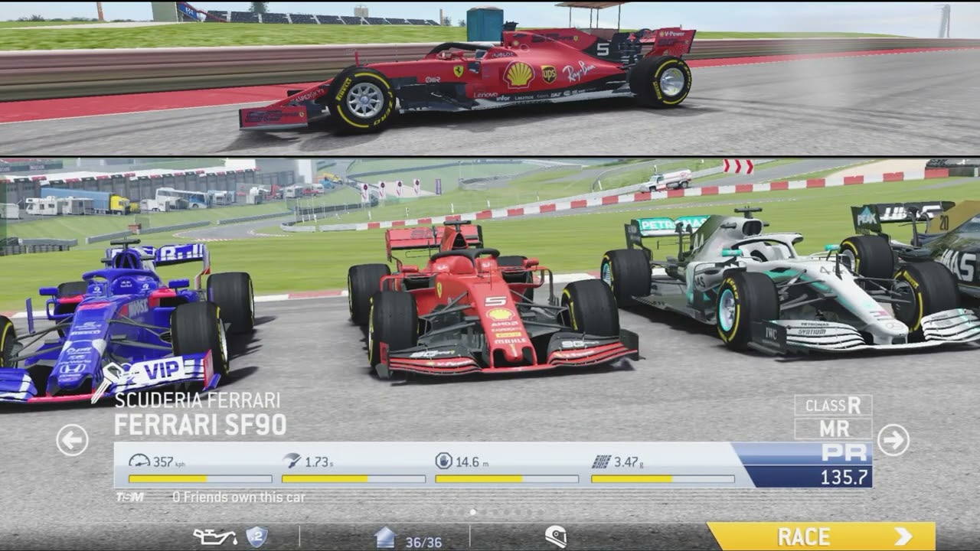Open the driver helmet icon
This screenshot has height=551, width=980.
tap(556, 537)
